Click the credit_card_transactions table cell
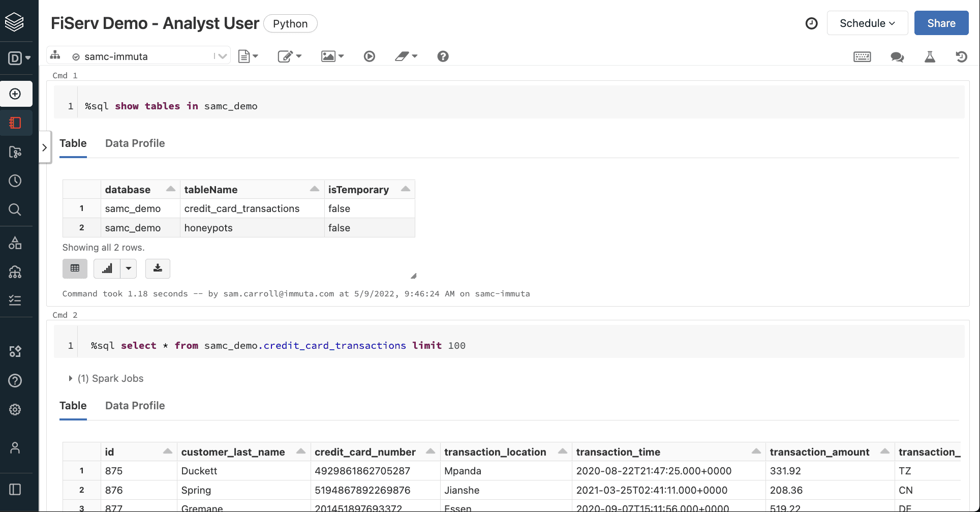This screenshot has width=980, height=512. [252, 208]
